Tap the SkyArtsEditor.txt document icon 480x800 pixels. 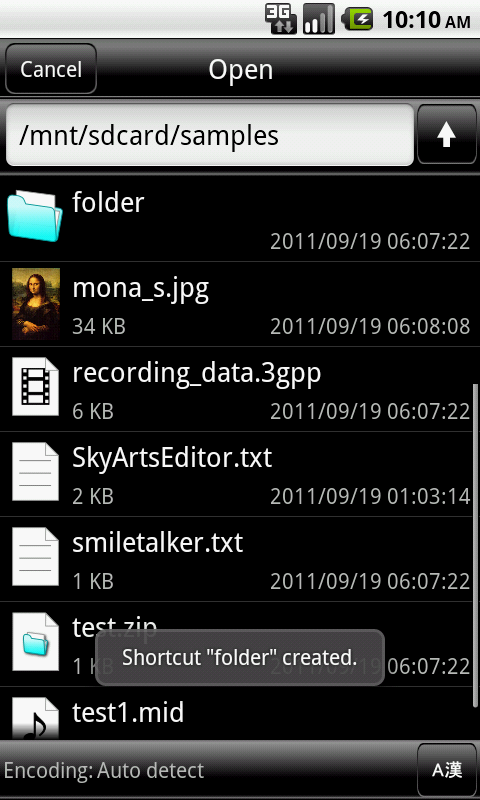pyautogui.click(x=36, y=471)
